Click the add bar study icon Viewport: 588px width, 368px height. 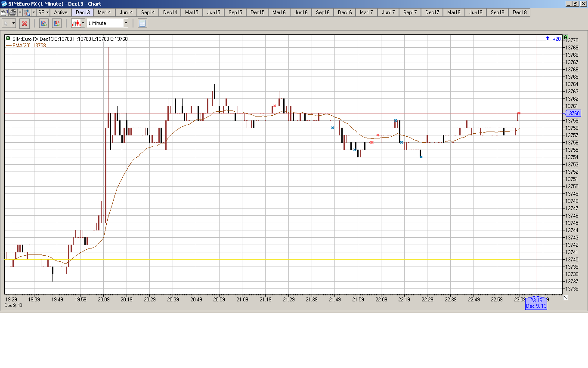[x=57, y=23]
